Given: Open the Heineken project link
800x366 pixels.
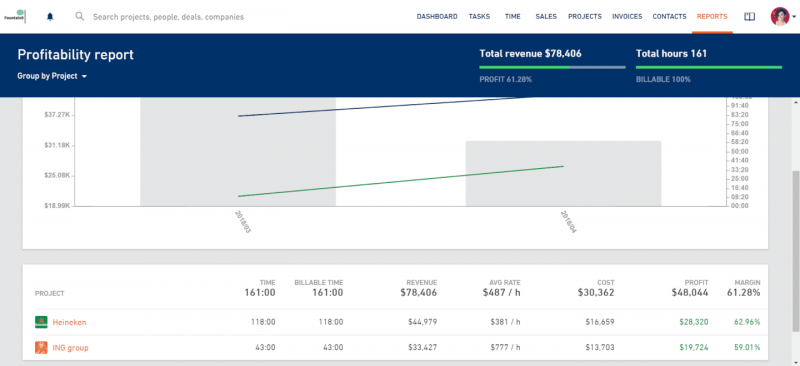Looking at the screenshot, I should coord(69,322).
